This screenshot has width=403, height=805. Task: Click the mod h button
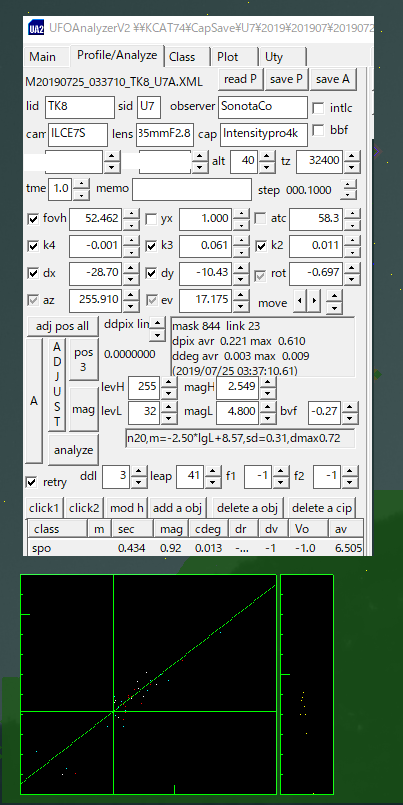[127, 508]
